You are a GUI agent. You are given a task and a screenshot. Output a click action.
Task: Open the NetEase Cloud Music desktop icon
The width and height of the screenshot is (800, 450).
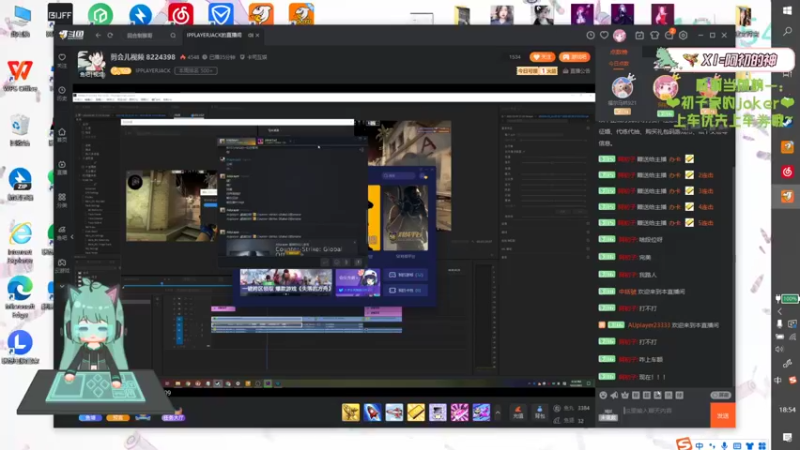181,14
